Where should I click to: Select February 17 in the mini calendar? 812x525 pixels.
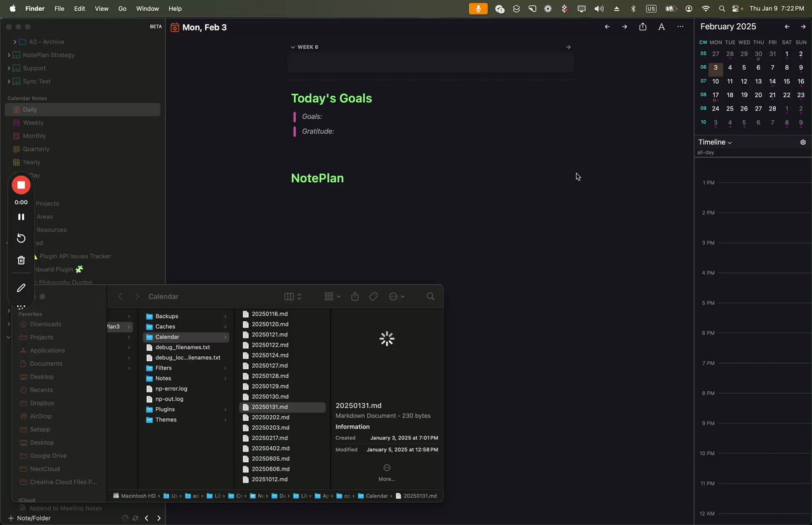coord(716,95)
